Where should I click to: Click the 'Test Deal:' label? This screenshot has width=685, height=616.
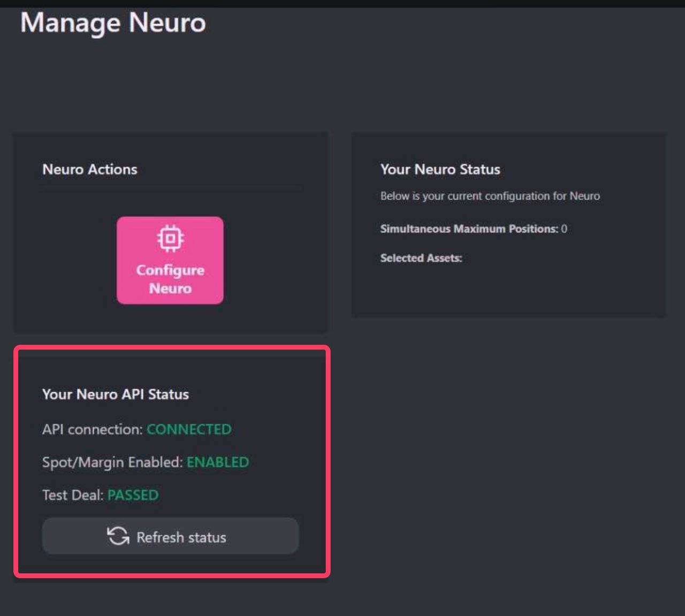pyautogui.click(x=73, y=495)
